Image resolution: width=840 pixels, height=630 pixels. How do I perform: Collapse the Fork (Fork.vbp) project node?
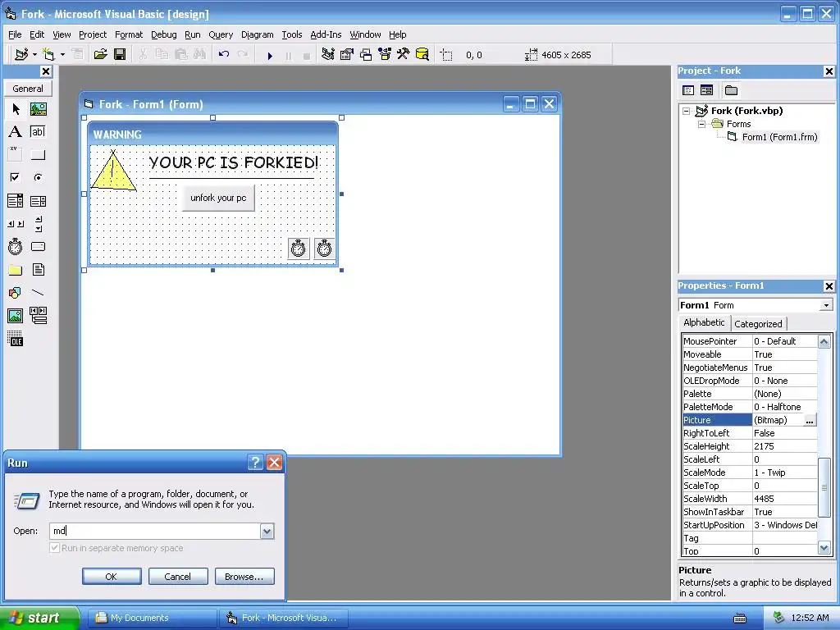click(687, 111)
